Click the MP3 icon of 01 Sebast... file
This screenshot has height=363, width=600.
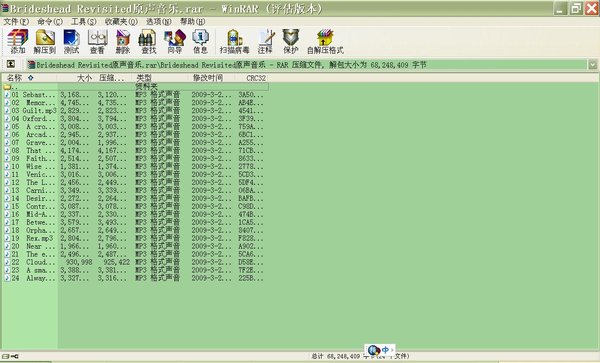7,94
